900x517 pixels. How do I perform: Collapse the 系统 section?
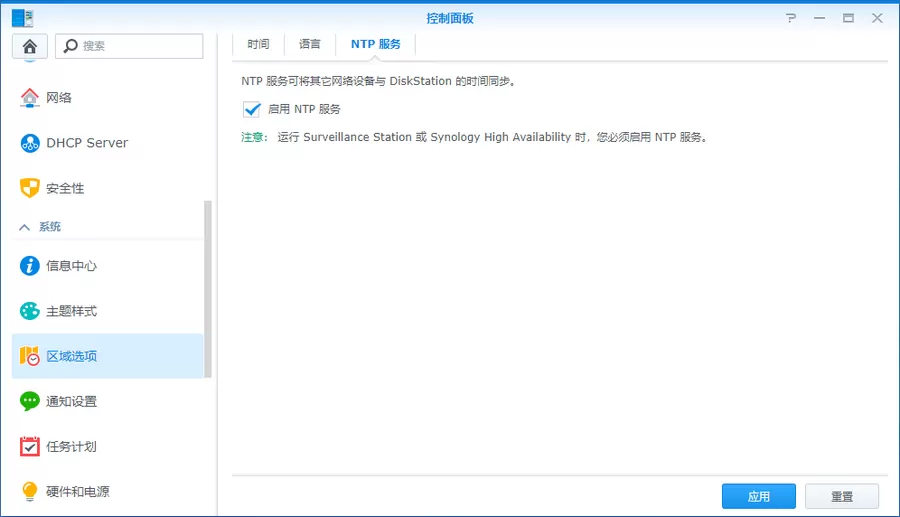point(24,227)
